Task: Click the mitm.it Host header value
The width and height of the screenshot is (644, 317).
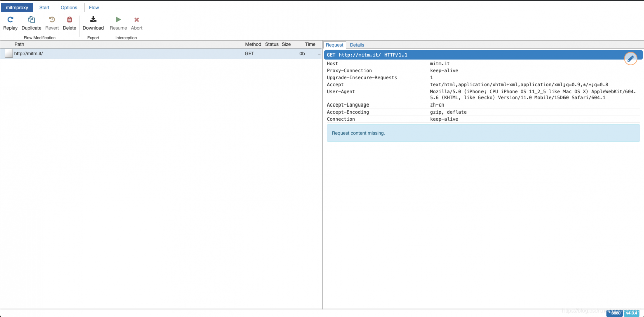Action: [440, 64]
